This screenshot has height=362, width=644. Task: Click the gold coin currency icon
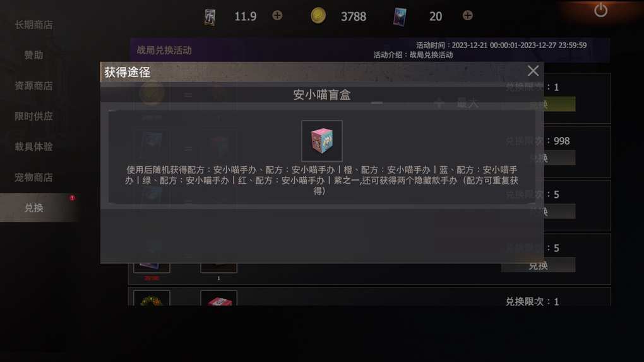318,16
